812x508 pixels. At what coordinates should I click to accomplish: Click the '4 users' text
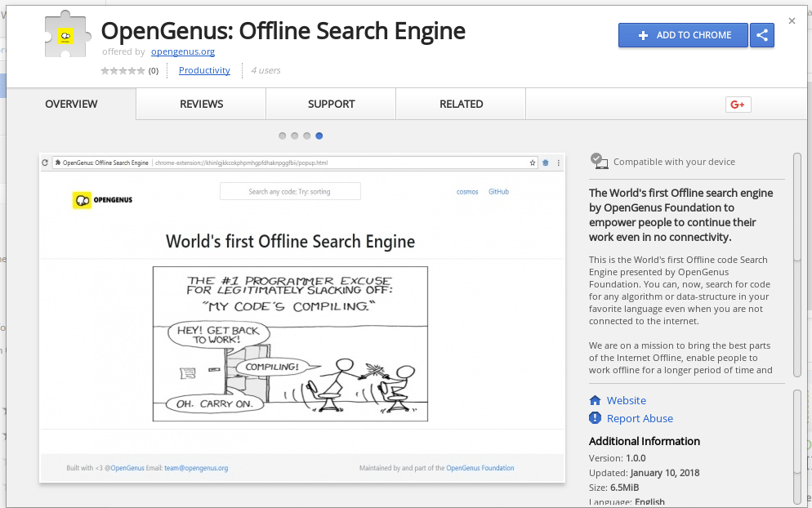(265, 70)
